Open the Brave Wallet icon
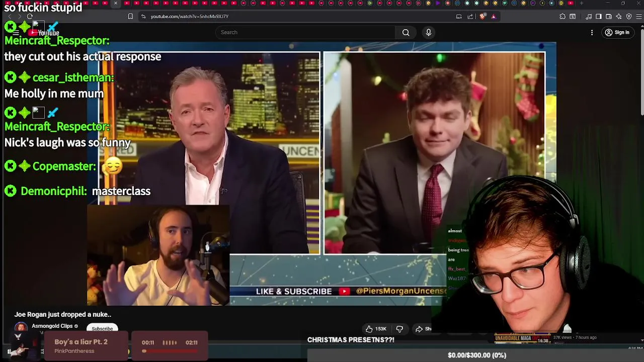This screenshot has height=362, width=644. (609, 17)
